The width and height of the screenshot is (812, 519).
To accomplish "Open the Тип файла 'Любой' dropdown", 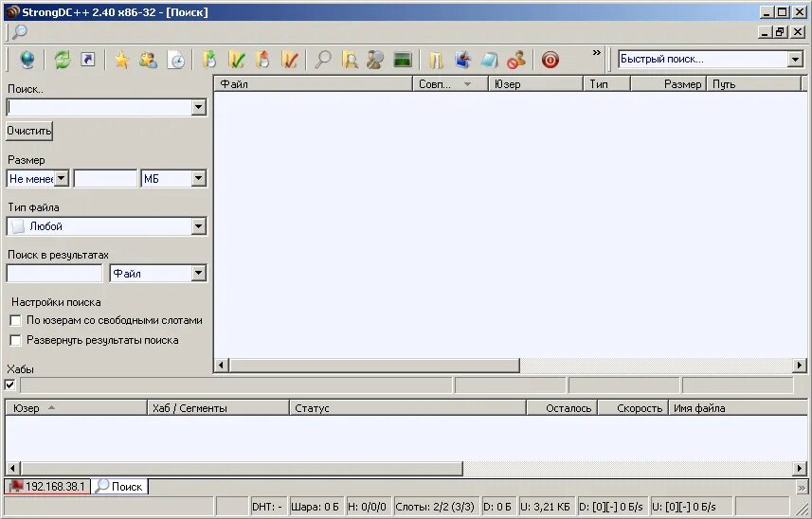I will [x=198, y=226].
